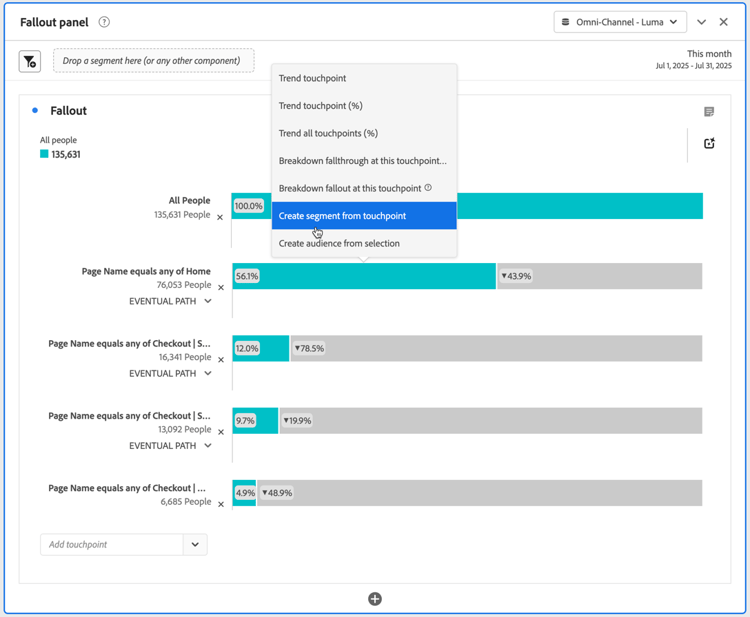
Task: Open the visualization description notes icon
Action: tap(709, 111)
